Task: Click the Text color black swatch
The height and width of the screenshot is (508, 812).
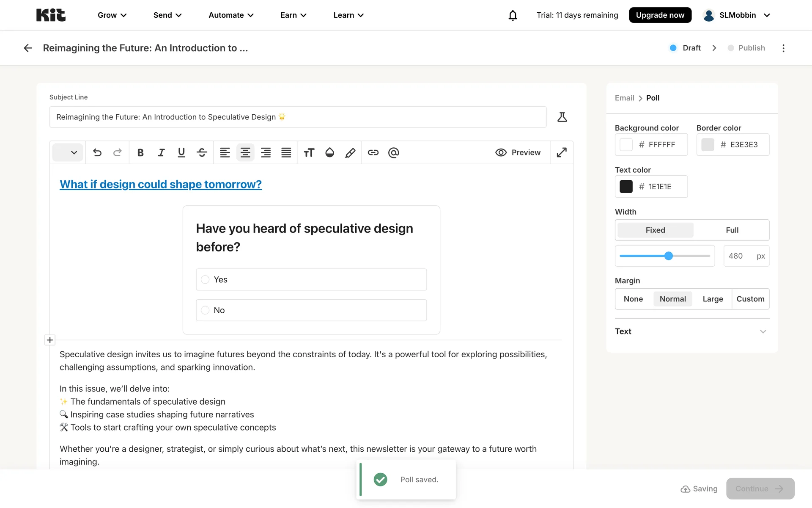Action: [626, 187]
